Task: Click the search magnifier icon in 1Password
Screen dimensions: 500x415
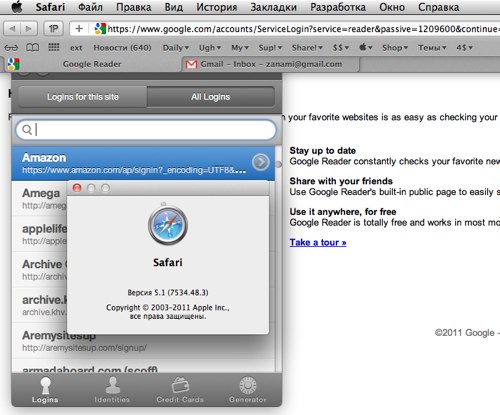Action: (x=27, y=129)
